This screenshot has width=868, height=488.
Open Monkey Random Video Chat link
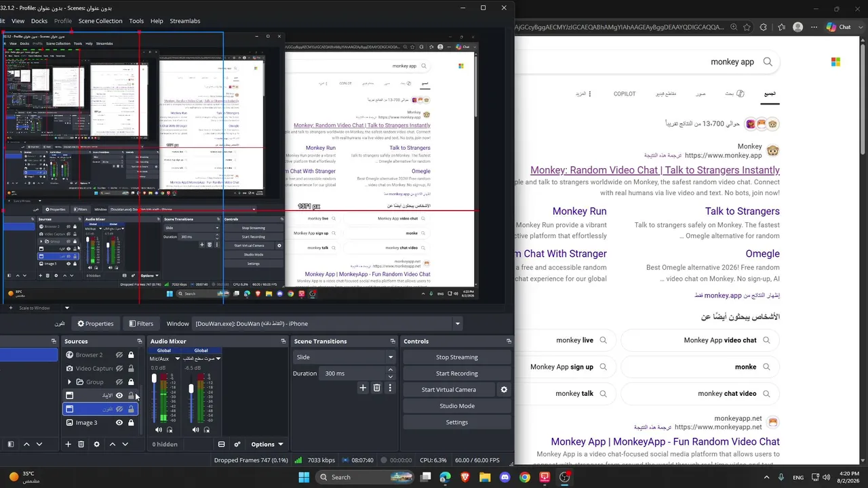click(x=655, y=170)
